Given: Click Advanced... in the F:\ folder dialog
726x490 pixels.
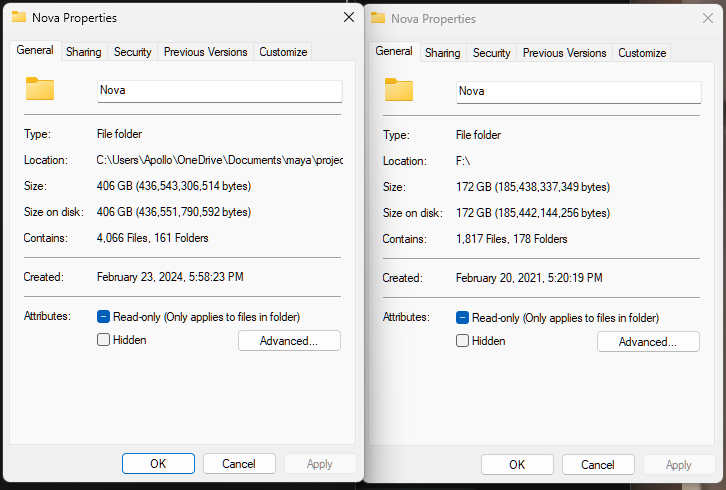Looking at the screenshot, I should [648, 342].
